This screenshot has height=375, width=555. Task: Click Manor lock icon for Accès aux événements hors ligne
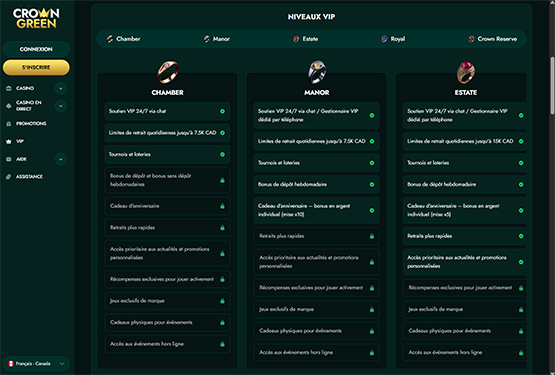372,353
